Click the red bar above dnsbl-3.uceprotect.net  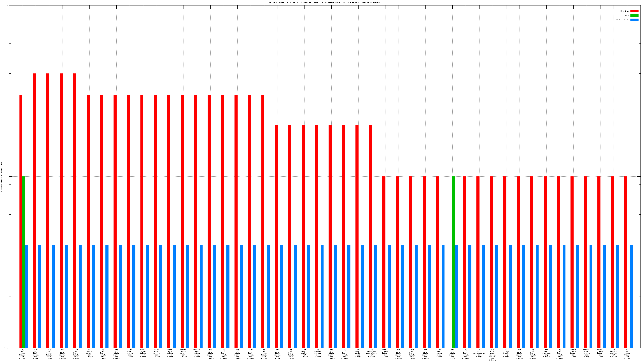click(x=370, y=236)
